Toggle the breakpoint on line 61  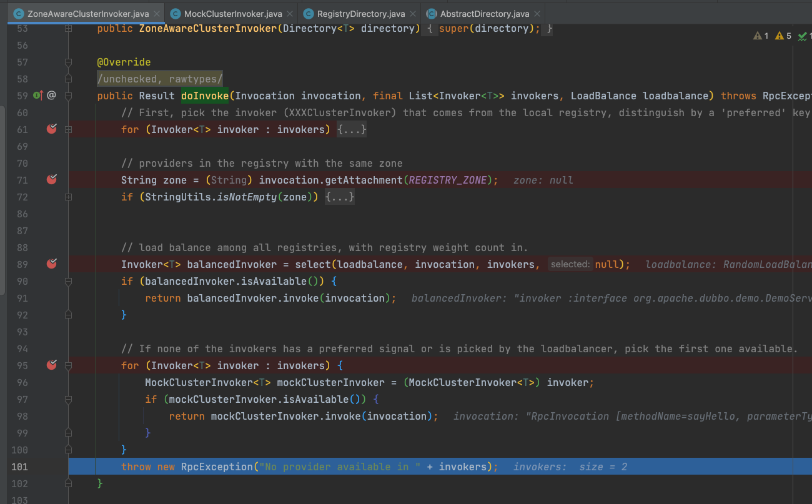(52, 129)
